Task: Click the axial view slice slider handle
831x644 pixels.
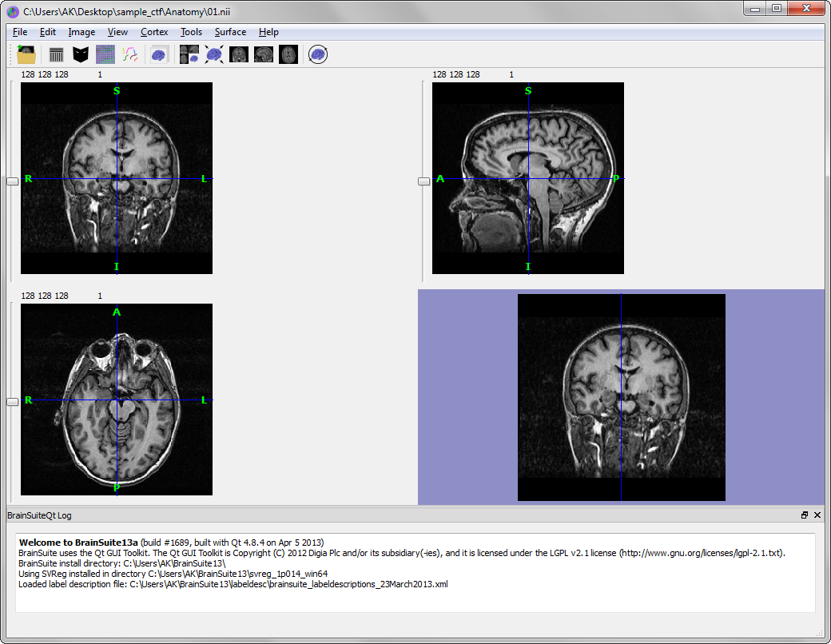Action: pos(12,402)
